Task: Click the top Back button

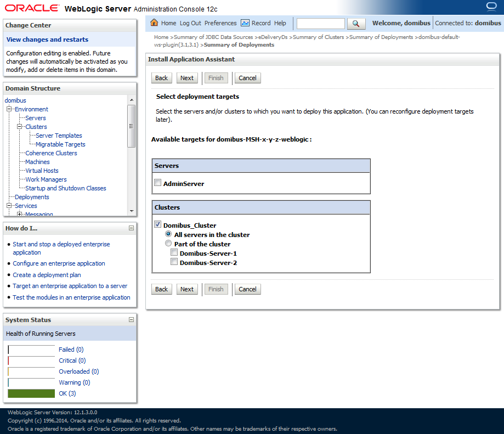Action: 161,78
